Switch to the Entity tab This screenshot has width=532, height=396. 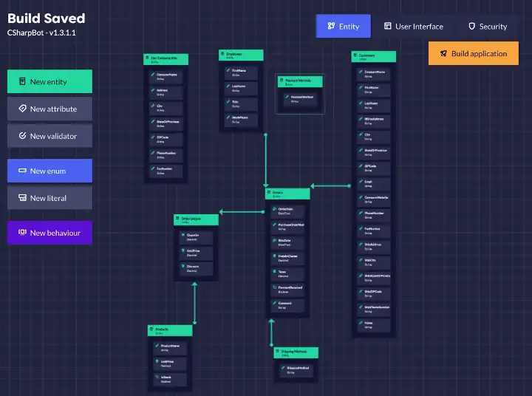point(338,27)
